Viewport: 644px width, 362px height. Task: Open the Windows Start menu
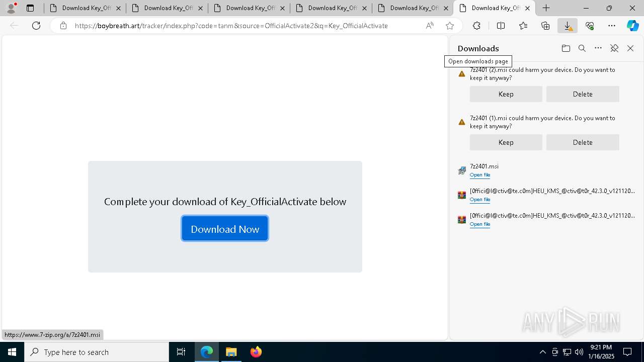pos(12,352)
